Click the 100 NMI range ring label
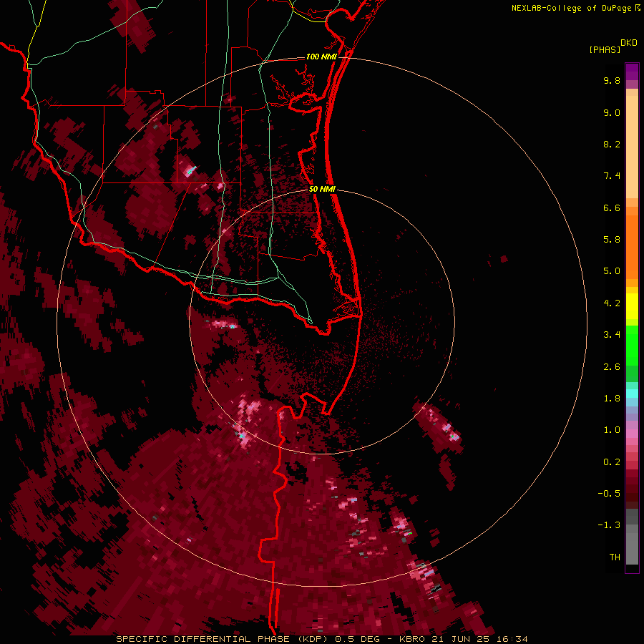 click(x=321, y=57)
